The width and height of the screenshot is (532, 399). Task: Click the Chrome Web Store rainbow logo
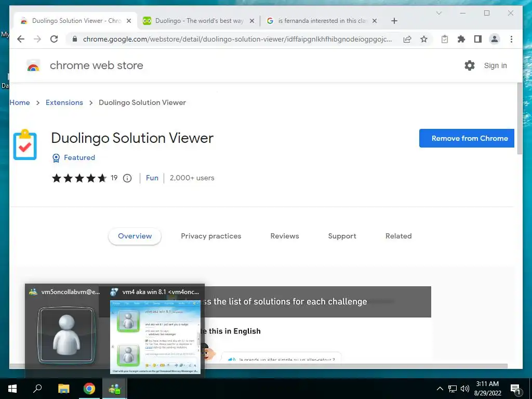33,65
